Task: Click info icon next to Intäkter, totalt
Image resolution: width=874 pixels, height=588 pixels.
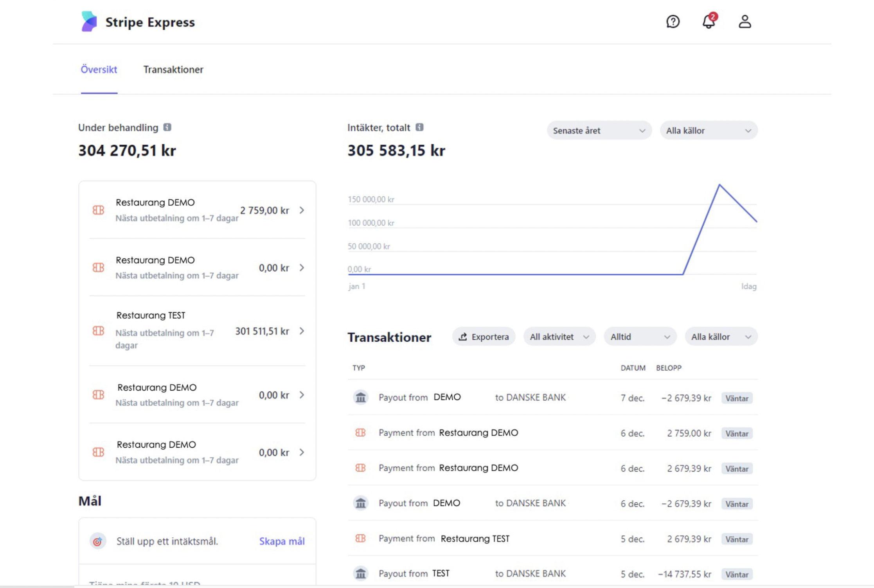Action: tap(419, 127)
